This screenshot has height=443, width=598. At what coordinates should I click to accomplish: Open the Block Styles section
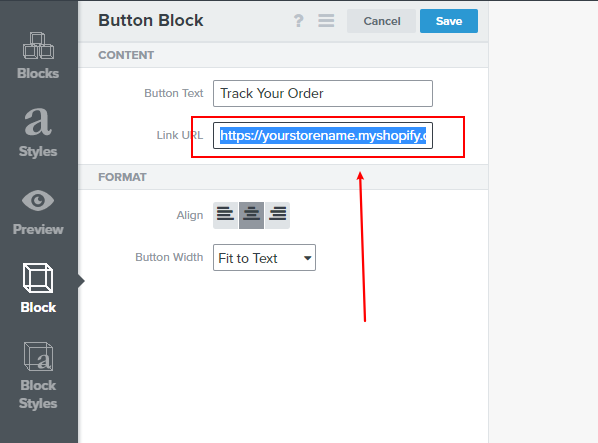38,376
